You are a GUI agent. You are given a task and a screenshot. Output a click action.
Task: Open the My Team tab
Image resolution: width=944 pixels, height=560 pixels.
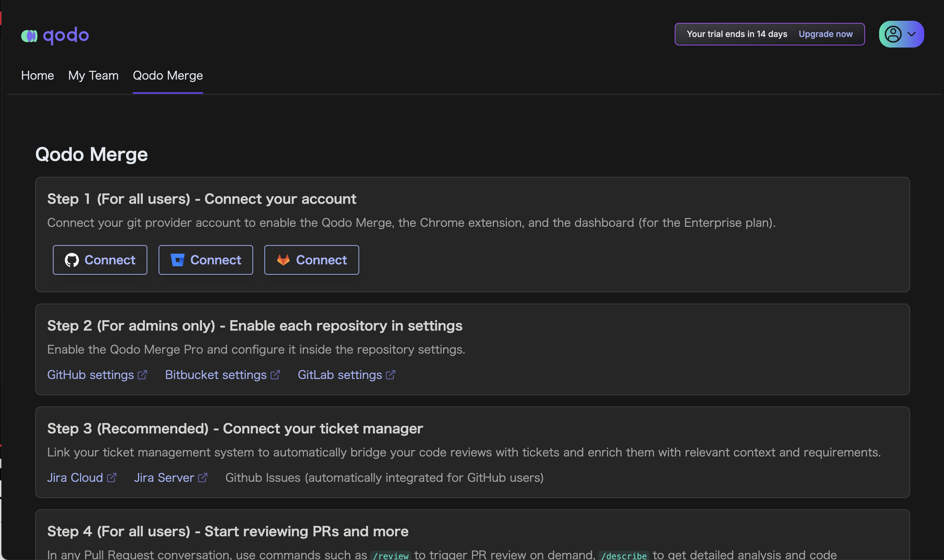(93, 75)
